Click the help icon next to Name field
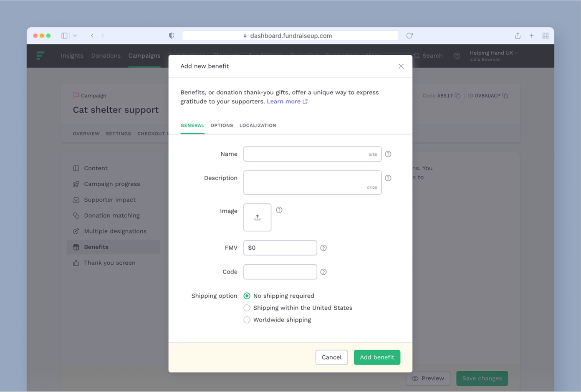 tap(388, 154)
